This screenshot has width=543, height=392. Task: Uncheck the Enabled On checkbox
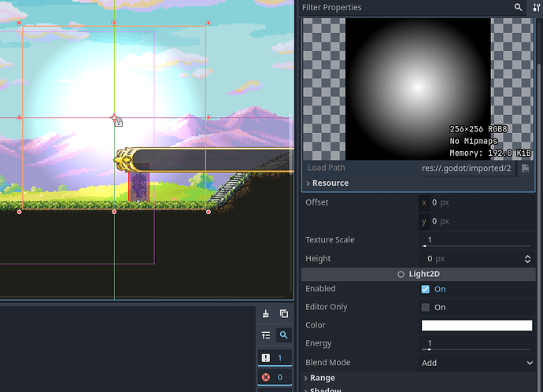426,289
